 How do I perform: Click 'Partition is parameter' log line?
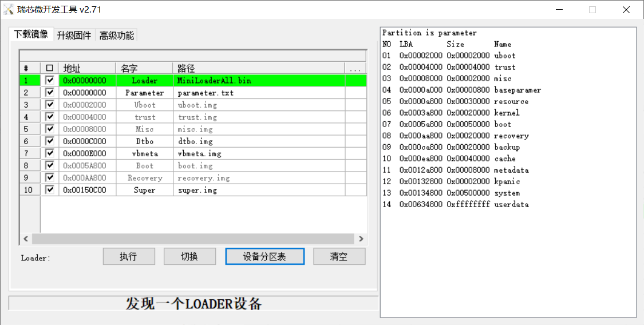429,33
